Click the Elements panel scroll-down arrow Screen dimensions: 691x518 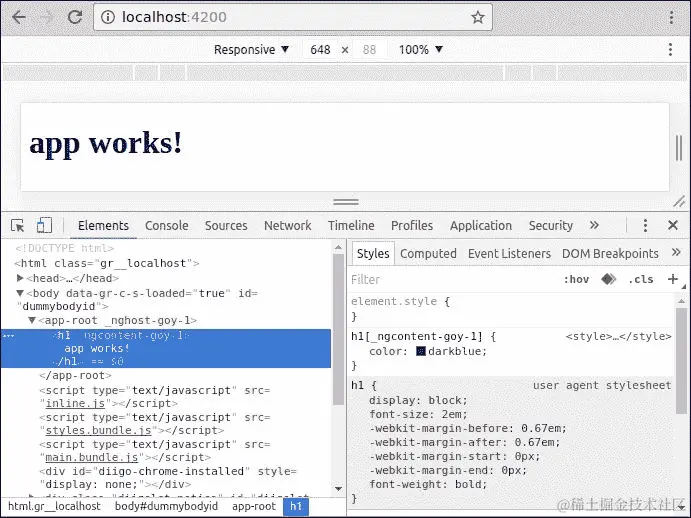tap(338, 488)
